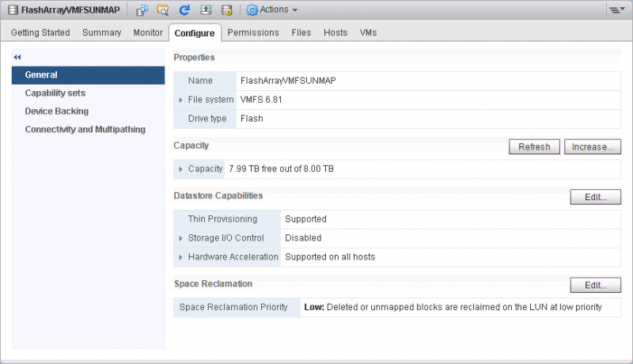The width and height of the screenshot is (633, 364).
Task: Go to the Permissions tab
Action: click(x=253, y=32)
